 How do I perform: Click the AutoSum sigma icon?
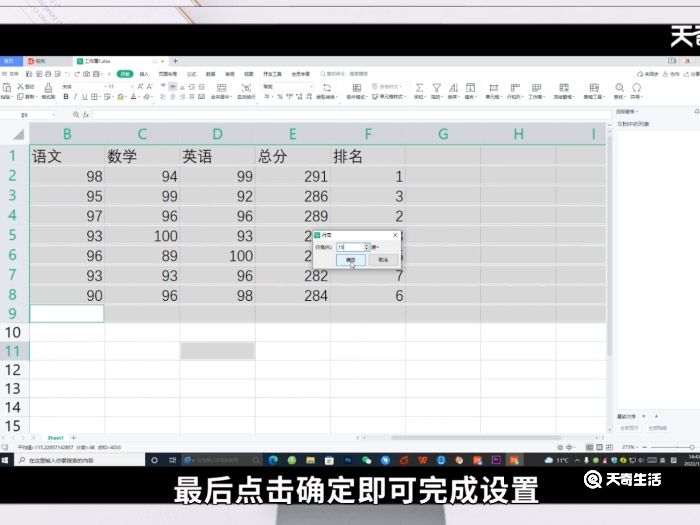(x=419, y=88)
